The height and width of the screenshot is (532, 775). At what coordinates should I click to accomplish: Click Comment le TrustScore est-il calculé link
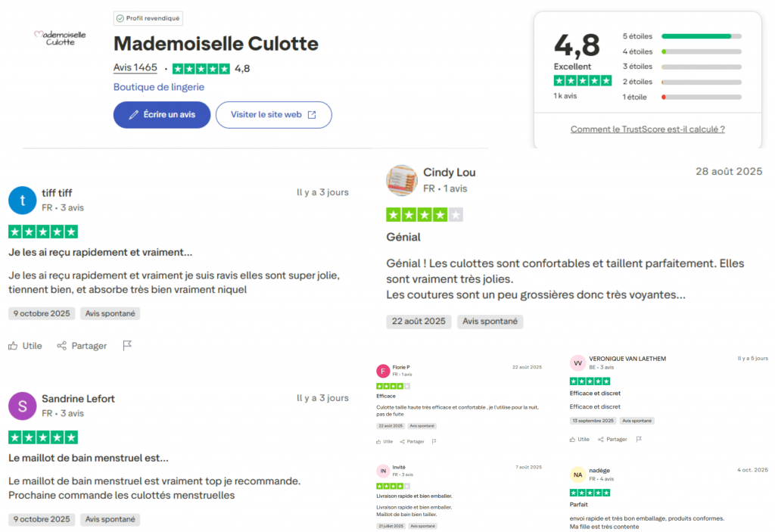click(x=647, y=129)
